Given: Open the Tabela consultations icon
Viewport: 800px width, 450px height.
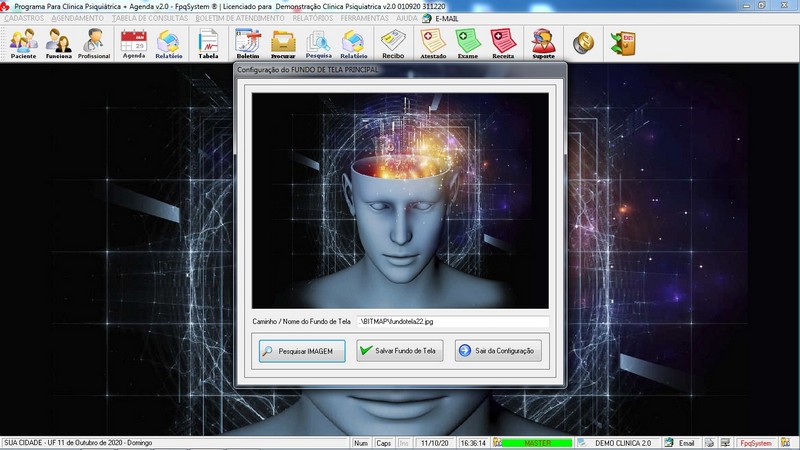Looking at the screenshot, I should click(x=208, y=44).
